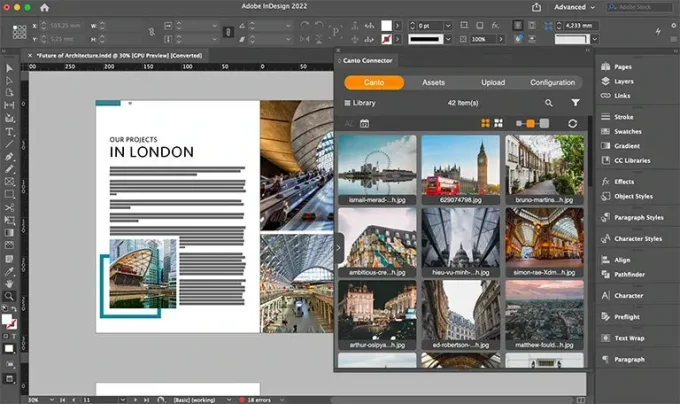Open the Paragraph Styles panel
The image size is (680, 404).
pos(638,216)
